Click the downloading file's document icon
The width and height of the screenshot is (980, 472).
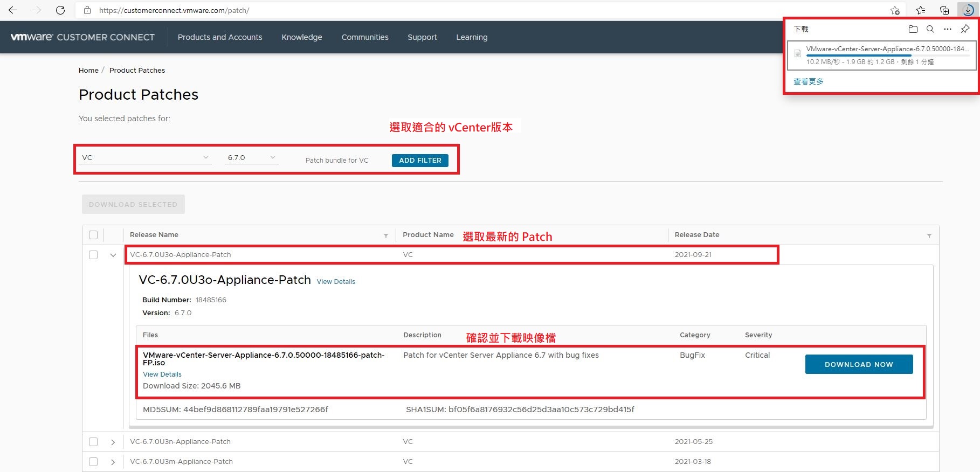pos(798,53)
